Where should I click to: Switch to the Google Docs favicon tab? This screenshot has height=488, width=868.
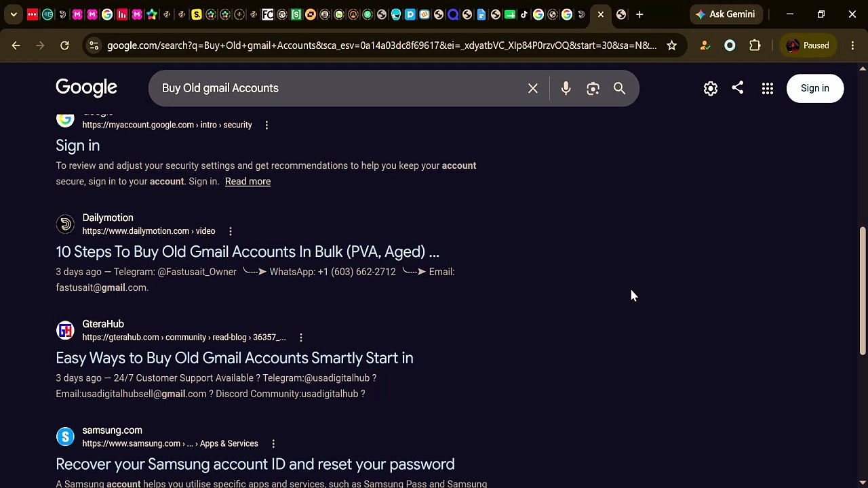tap(481, 14)
